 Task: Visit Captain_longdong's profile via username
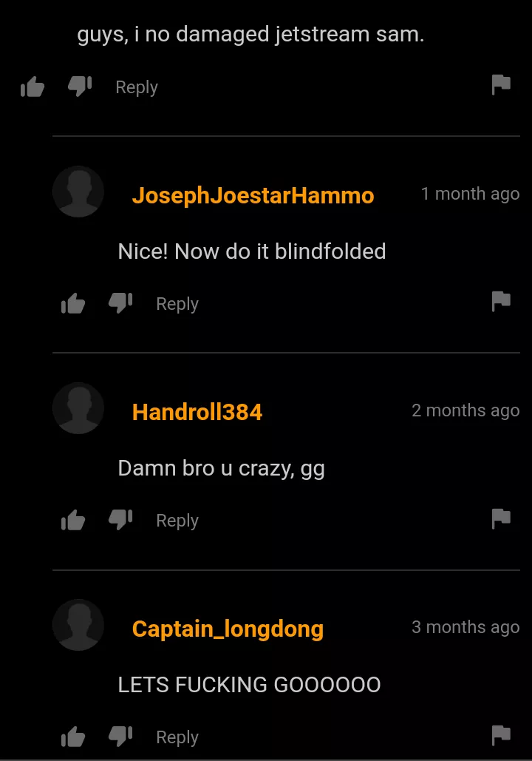228,629
